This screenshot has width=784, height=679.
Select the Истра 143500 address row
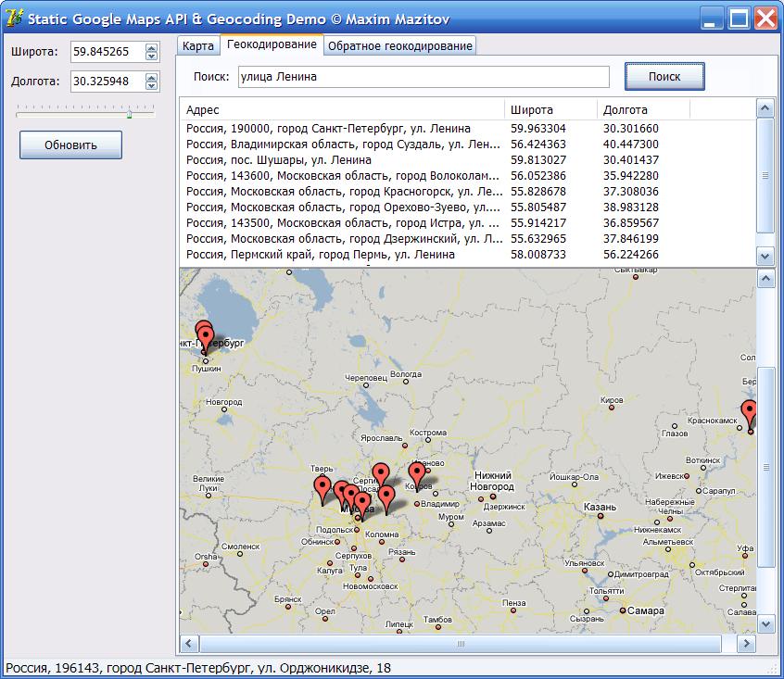[x=467, y=223]
